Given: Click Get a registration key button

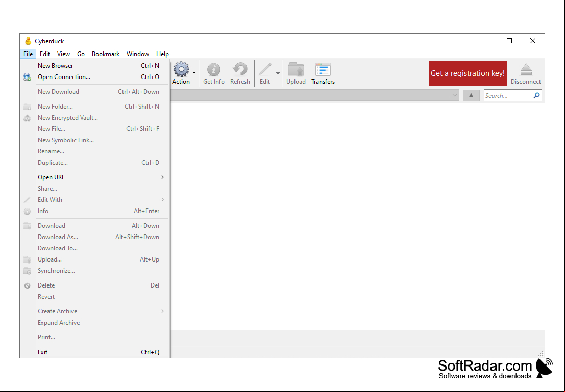Looking at the screenshot, I should click(x=468, y=73).
